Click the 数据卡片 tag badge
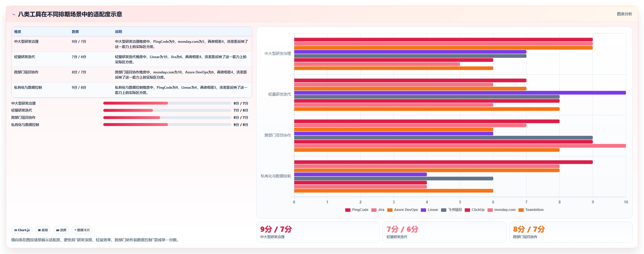The image size is (644, 254). click(82, 230)
